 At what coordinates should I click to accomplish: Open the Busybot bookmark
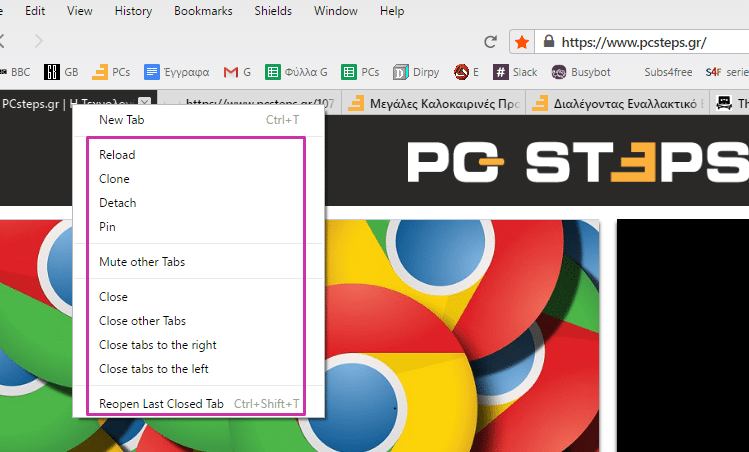pos(580,72)
